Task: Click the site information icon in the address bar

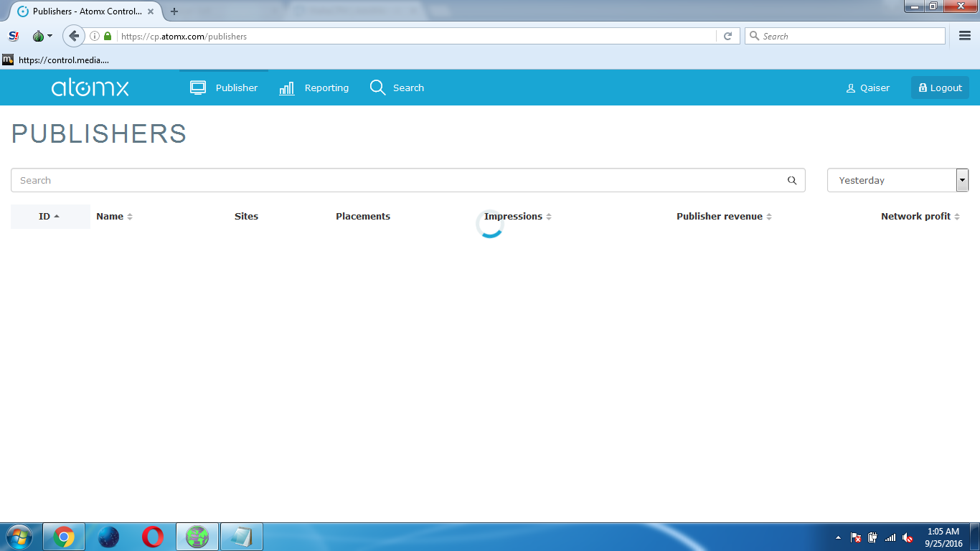Action: tap(95, 36)
